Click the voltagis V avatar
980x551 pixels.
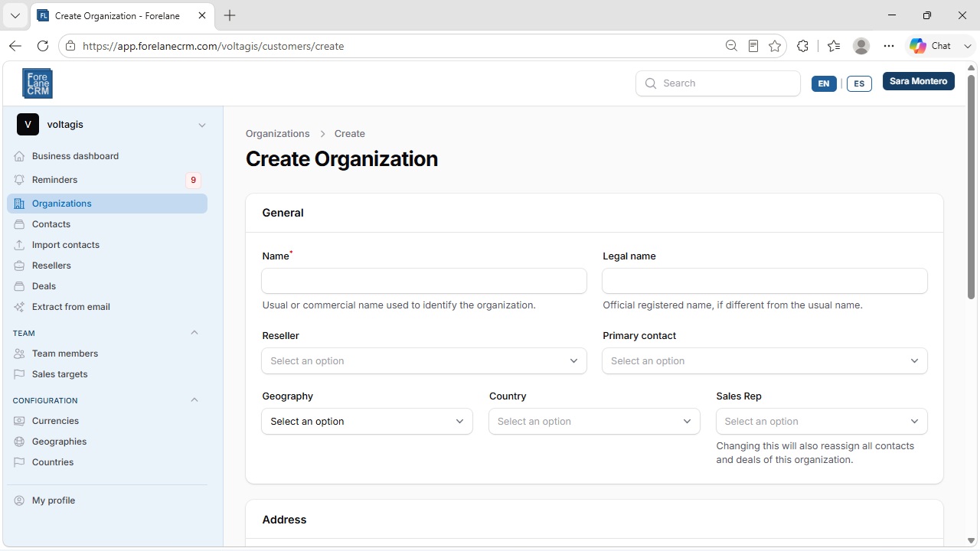point(28,125)
